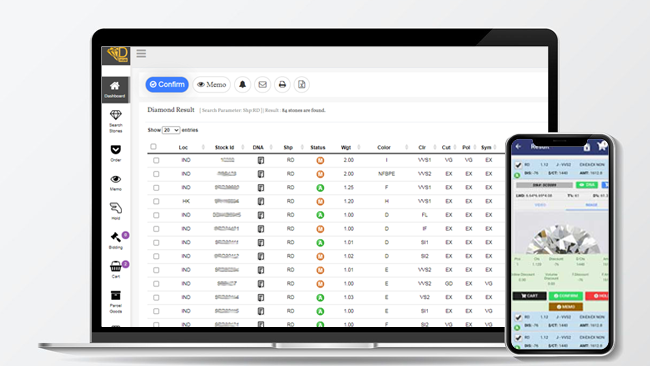The image size is (650, 366).
Task: Toggle the select-all checkbox in table header
Action: click(x=153, y=147)
